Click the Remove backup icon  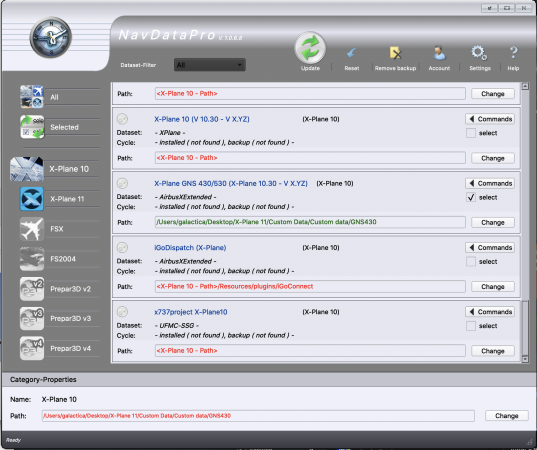(x=395, y=53)
